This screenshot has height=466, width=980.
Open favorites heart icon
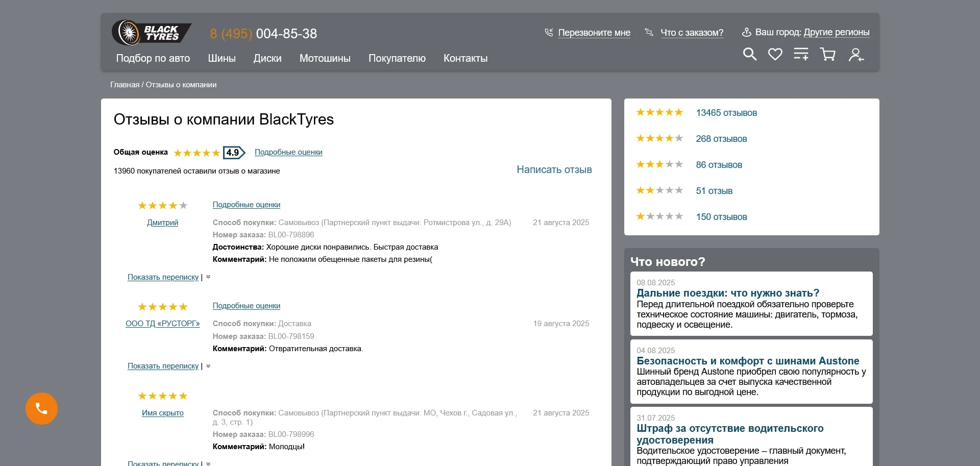click(775, 54)
